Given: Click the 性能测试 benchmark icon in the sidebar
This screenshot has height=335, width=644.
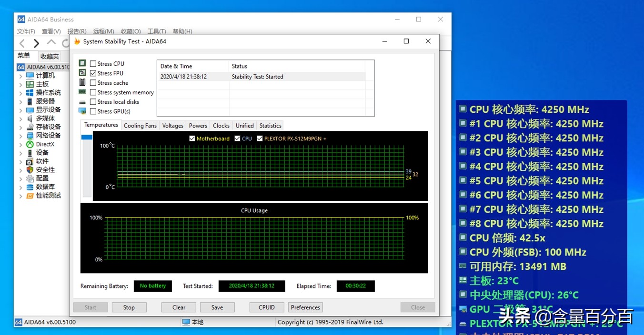Looking at the screenshot, I should 30,195.
